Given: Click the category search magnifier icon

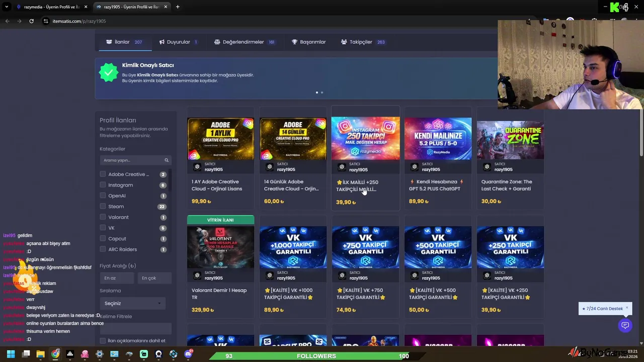Looking at the screenshot, I should (167, 160).
